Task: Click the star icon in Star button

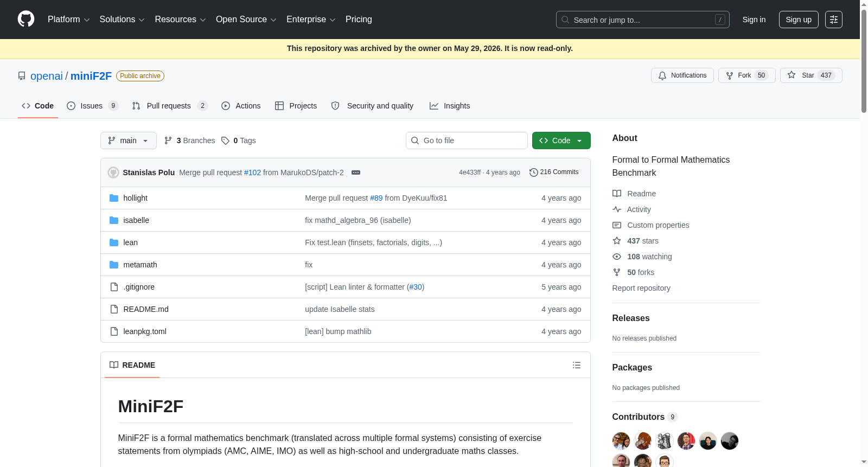Action: [x=792, y=75]
